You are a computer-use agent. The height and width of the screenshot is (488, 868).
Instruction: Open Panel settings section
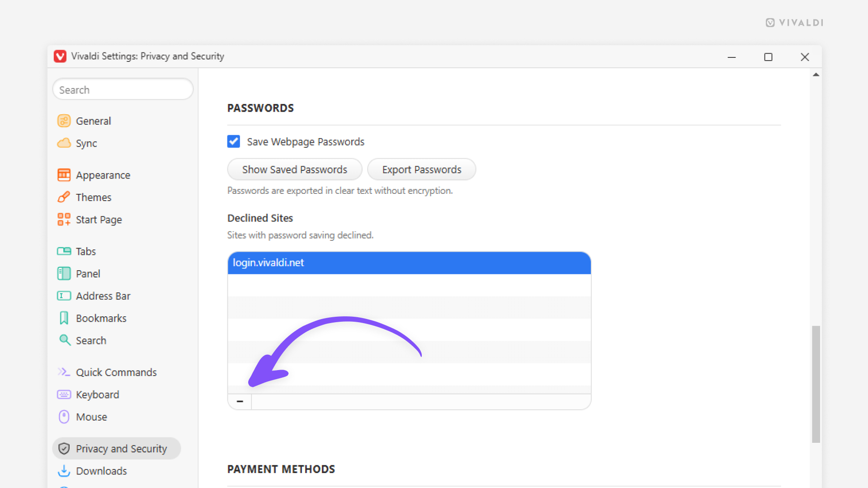pyautogui.click(x=88, y=274)
